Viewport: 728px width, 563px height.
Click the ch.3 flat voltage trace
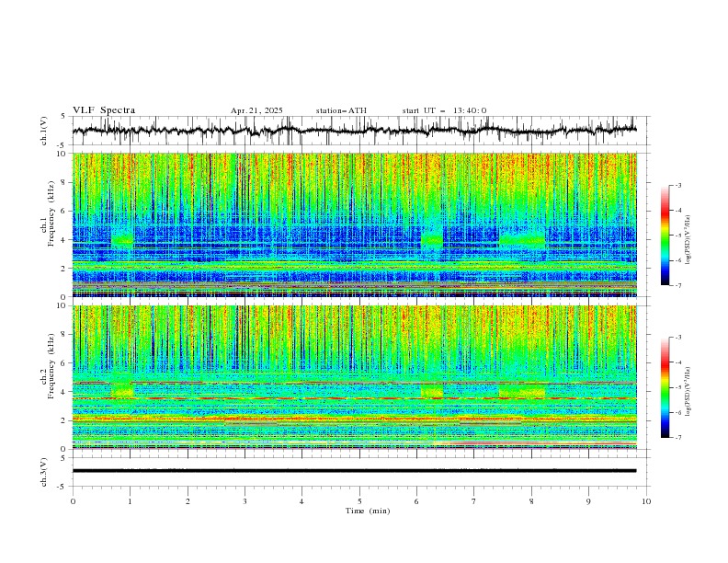click(x=354, y=471)
